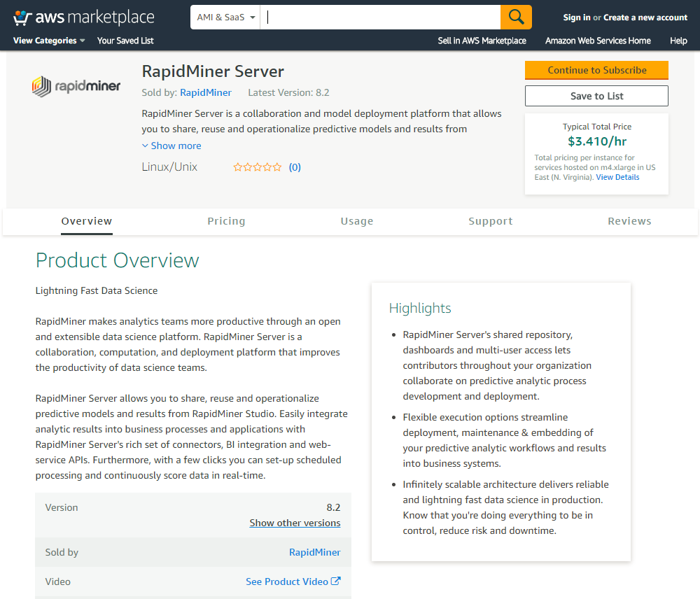Viewport: 700px width, 599px height.
Task: Click the Linux/Unix platform label
Action: pos(169,167)
